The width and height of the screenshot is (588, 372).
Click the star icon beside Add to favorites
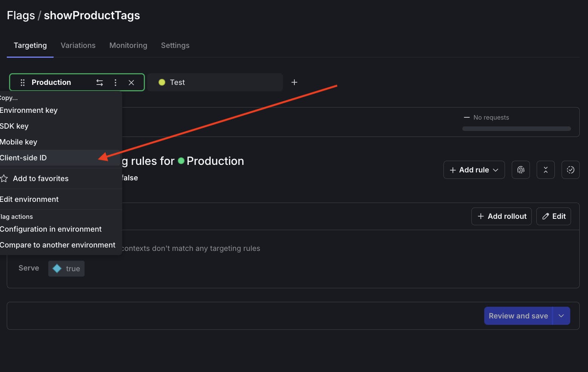click(x=4, y=178)
